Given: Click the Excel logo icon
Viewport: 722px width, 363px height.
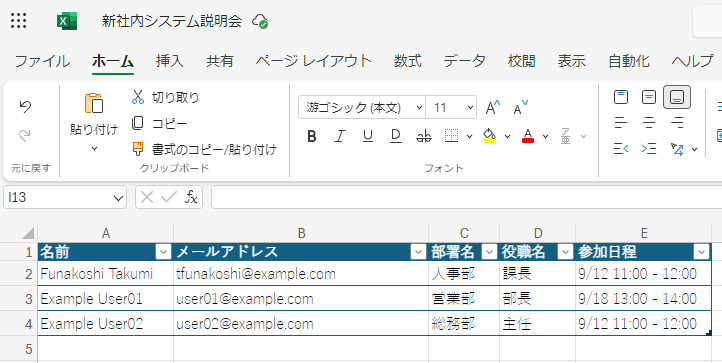Looking at the screenshot, I should point(67,21).
